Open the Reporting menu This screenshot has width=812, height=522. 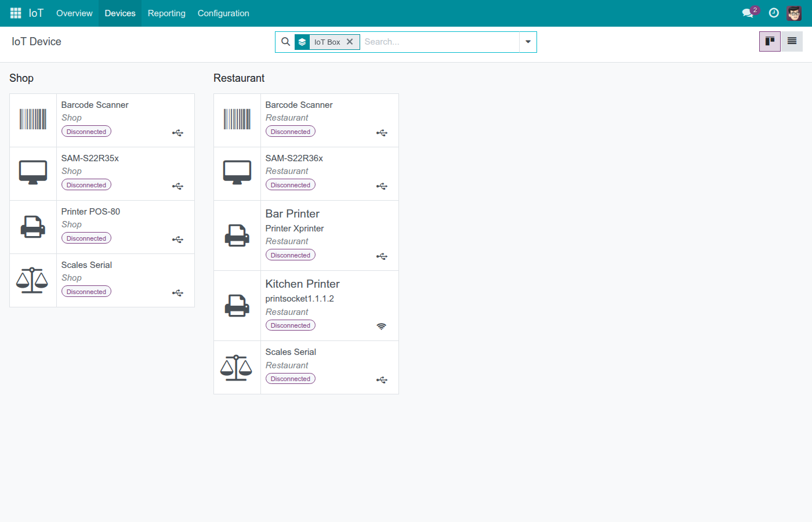click(x=166, y=13)
